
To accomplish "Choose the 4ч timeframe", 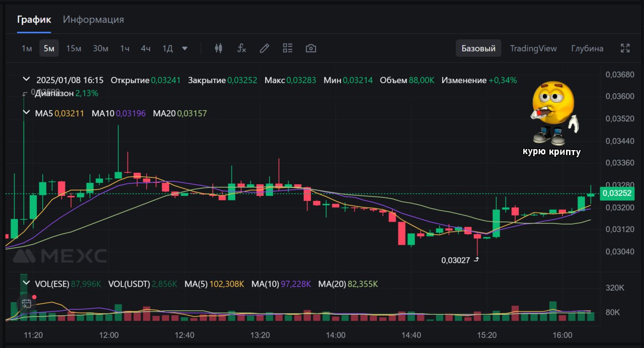I will (145, 48).
